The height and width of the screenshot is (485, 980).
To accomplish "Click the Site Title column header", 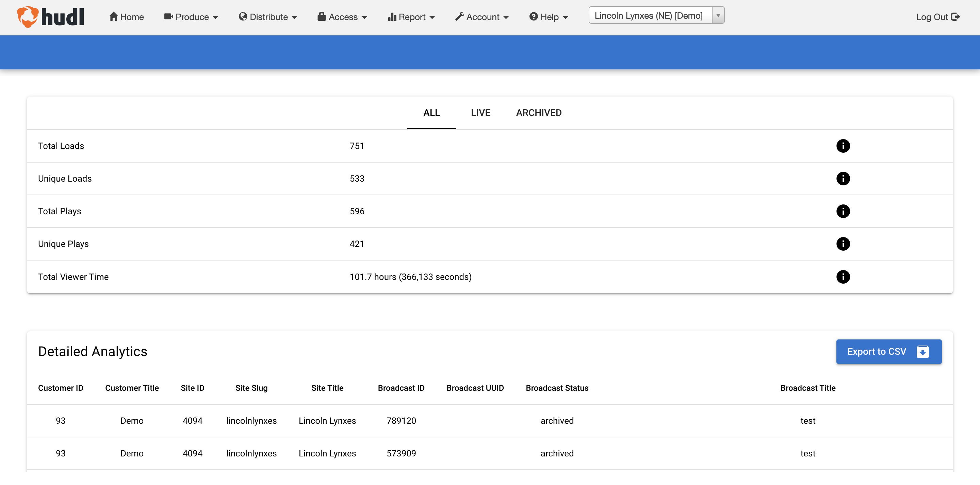I will coord(327,388).
